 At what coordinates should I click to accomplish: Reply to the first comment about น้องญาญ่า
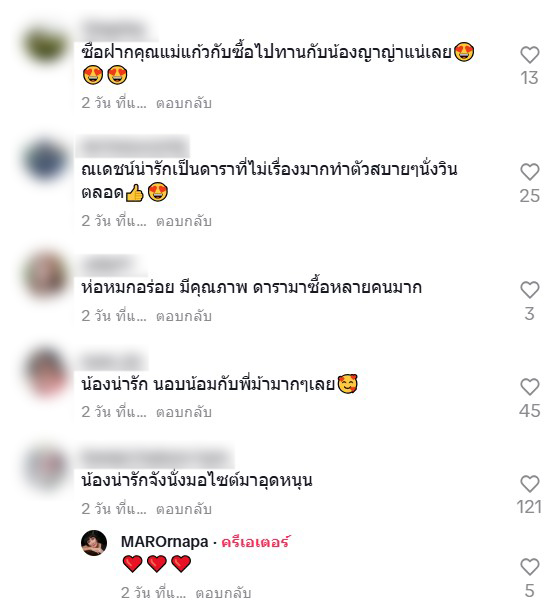[184, 103]
